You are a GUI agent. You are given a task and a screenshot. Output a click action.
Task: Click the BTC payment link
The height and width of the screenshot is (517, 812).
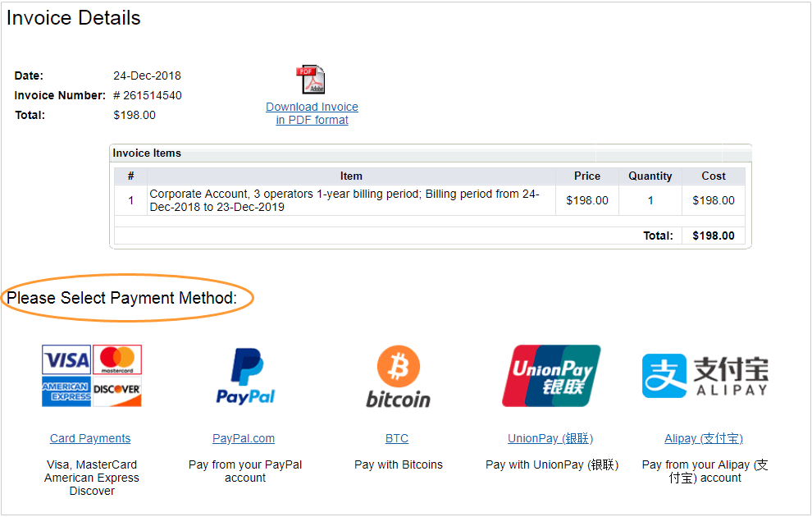(x=397, y=438)
